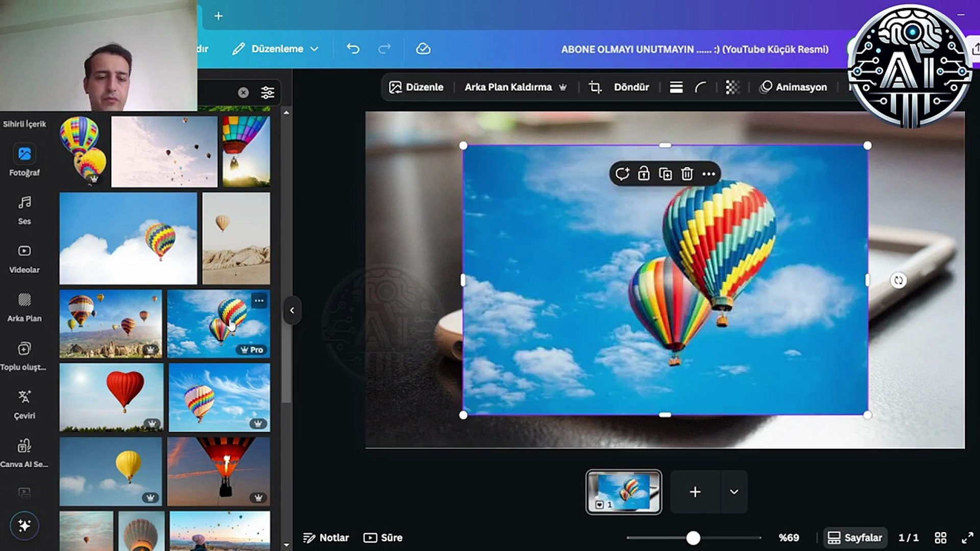Expand the page options chevron next to plus
980x551 pixels.
coord(733,491)
